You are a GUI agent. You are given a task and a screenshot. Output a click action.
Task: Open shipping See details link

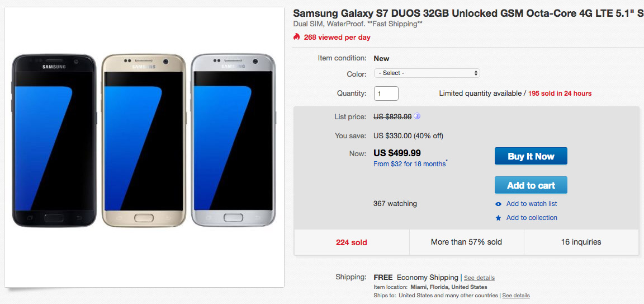pos(479,278)
